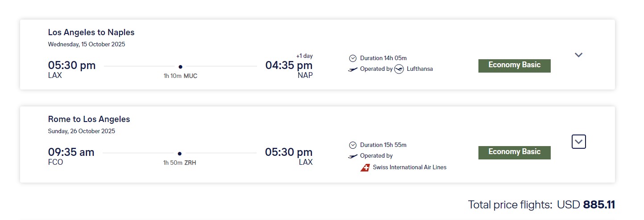The height and width of the screenshot is (220, 644).
Task: Click the clock icon beside Duration 15h 55m
Action: (x=353, y=145)
